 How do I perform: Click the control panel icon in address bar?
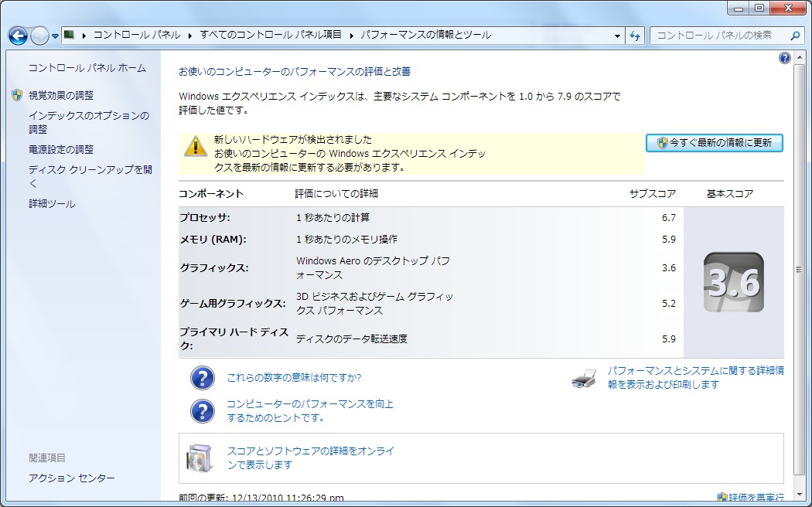click(x=69, y=35)
